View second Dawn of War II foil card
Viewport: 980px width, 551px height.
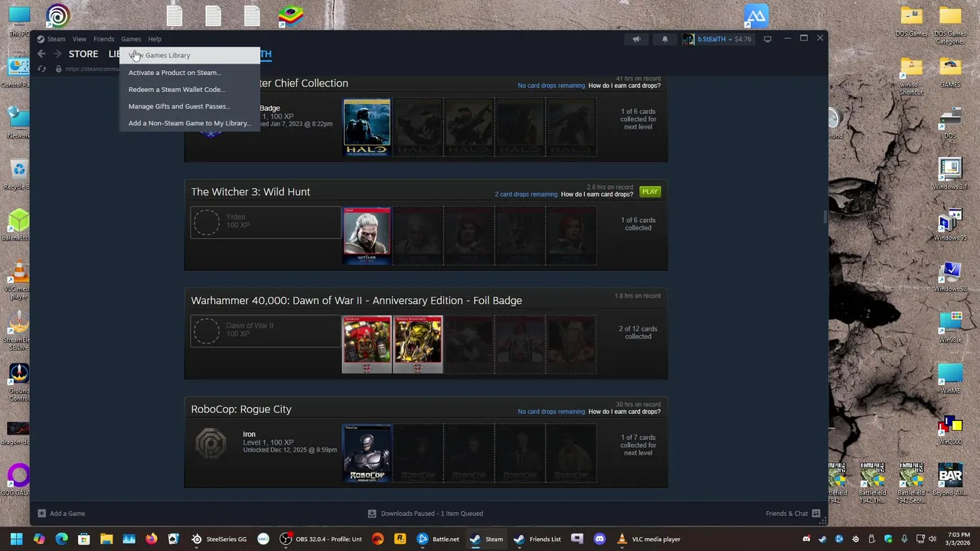pyautogui.click(x=418, y=344)
